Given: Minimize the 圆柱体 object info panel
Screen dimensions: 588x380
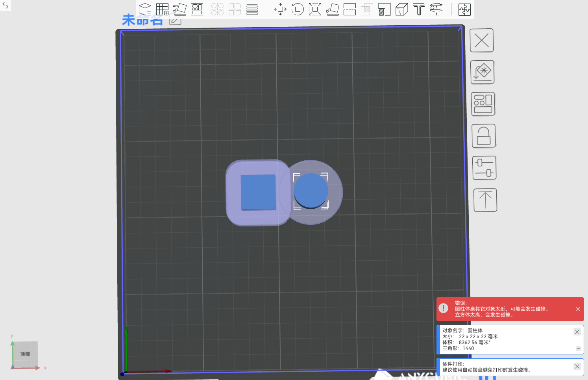Looking at the screenshot, I should click(578, 348).
